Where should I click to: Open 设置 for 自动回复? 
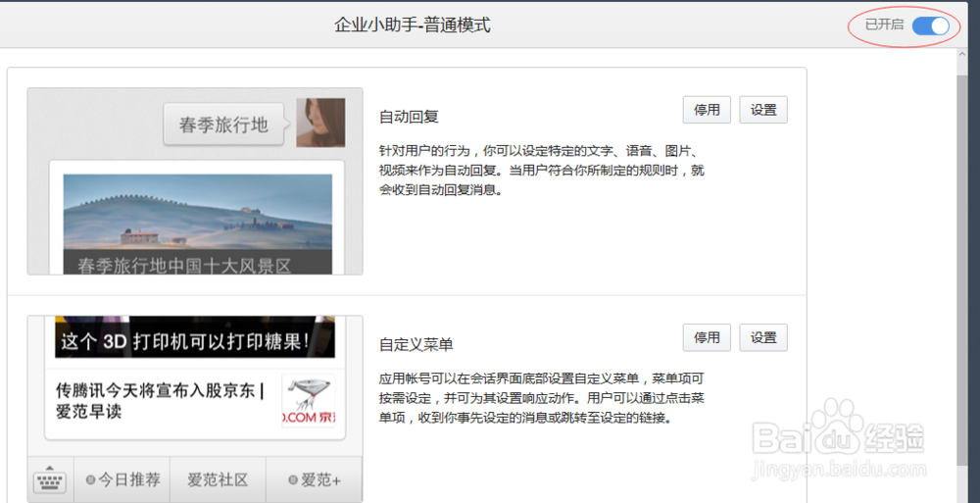coord(763,110)
